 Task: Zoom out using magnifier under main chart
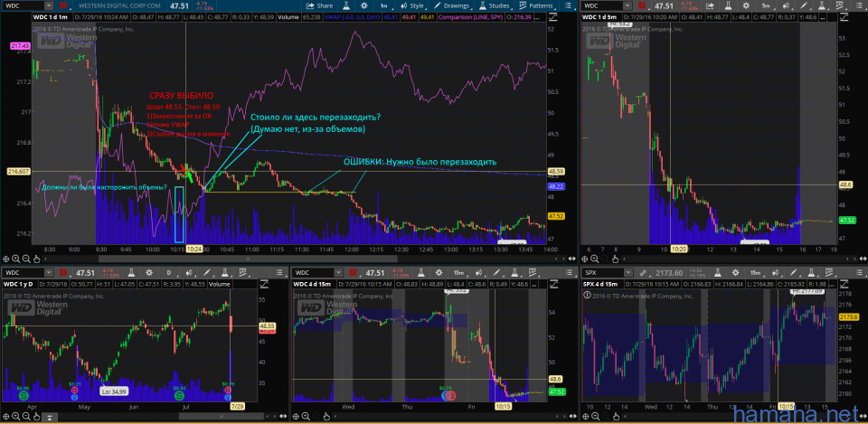coord(27,259)
